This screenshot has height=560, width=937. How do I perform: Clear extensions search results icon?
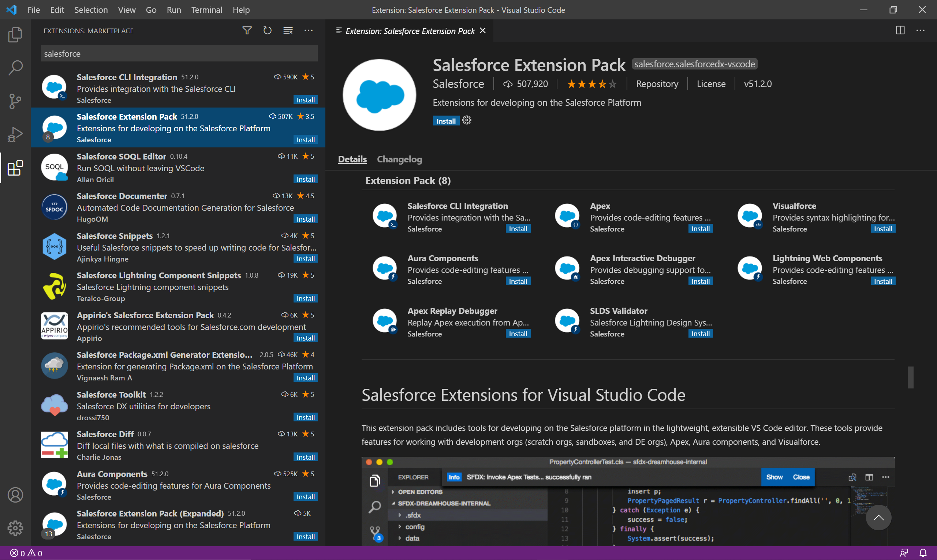(x=288, y=31)
